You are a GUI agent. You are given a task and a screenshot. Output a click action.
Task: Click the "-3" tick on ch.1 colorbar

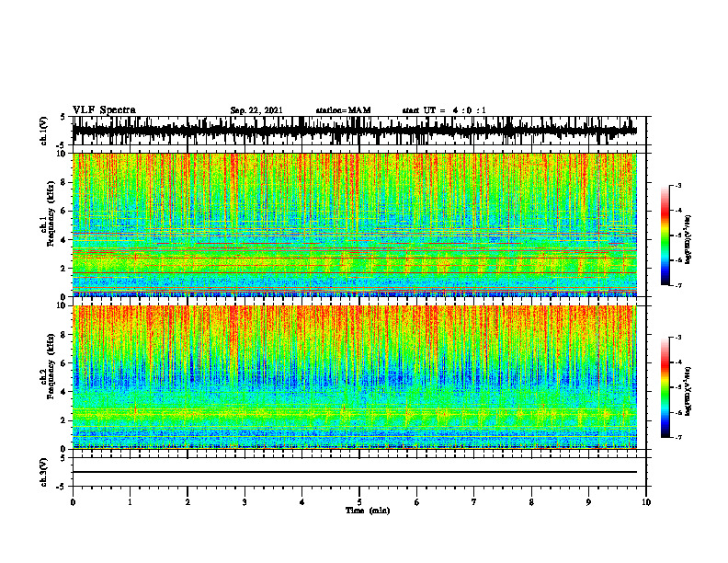[677, 186]
